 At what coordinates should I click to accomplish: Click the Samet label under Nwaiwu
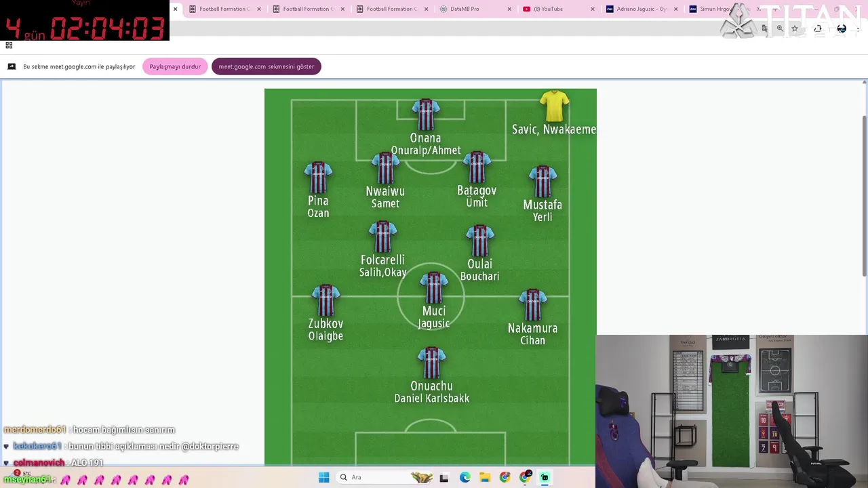pos(385,203)
